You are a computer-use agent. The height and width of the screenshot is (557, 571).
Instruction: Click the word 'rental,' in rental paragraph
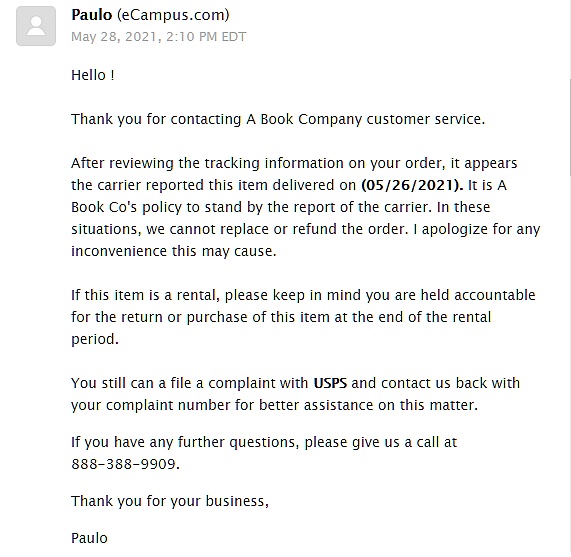[x=198, y=295]
